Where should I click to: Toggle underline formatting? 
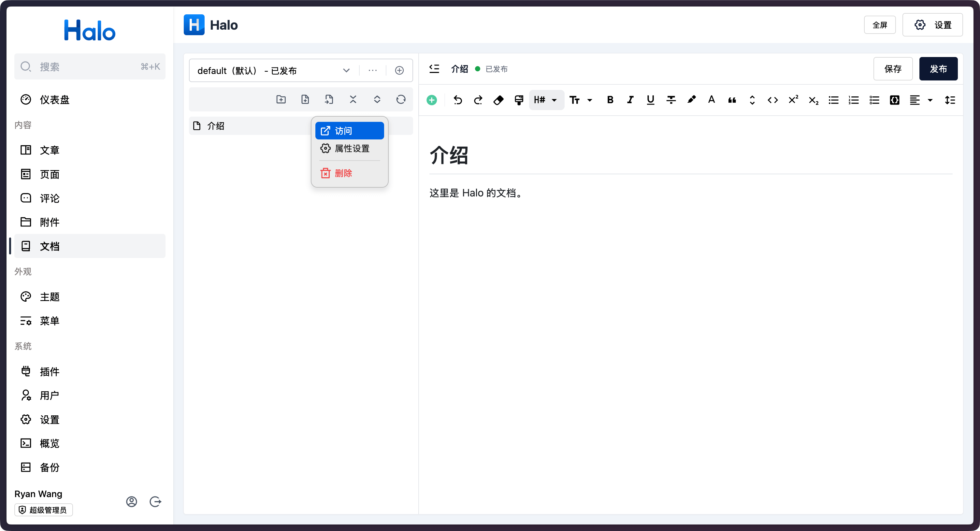650,100
